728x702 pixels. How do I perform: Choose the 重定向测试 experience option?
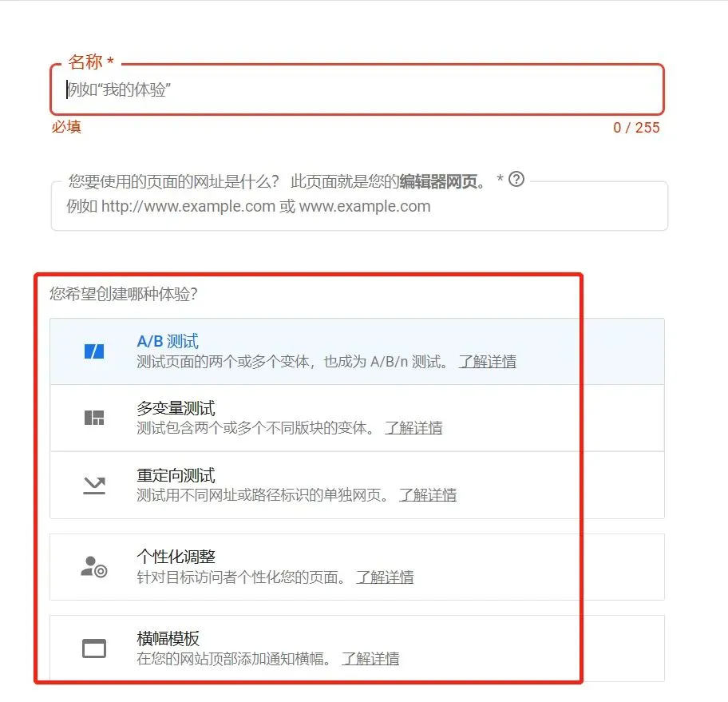click(x=357, y=485)
